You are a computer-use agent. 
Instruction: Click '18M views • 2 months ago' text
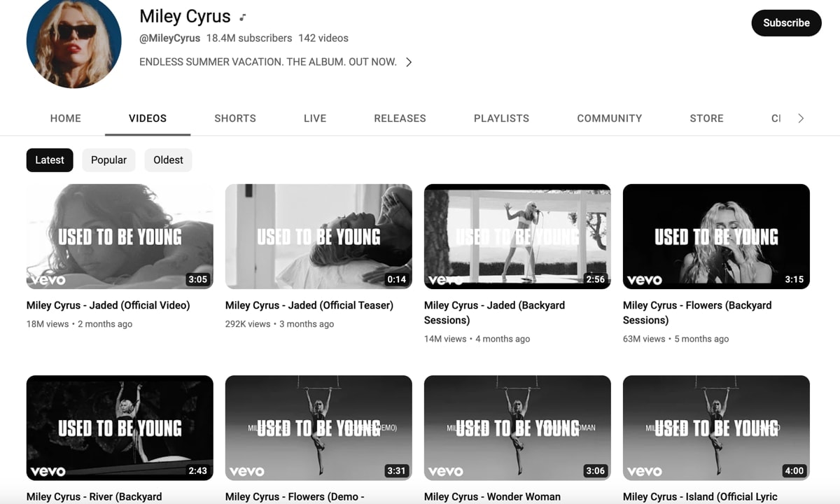pyautogui.click(x=79, y=324)
